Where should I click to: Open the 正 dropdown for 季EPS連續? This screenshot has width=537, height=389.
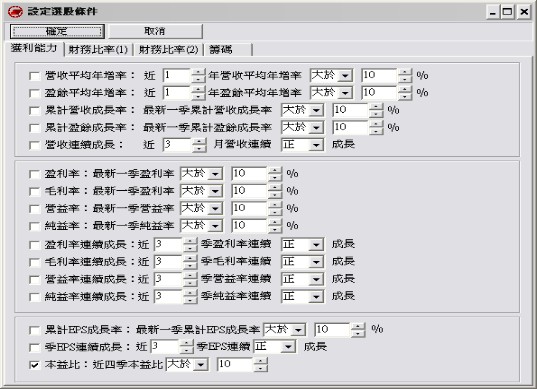(274, 348)
